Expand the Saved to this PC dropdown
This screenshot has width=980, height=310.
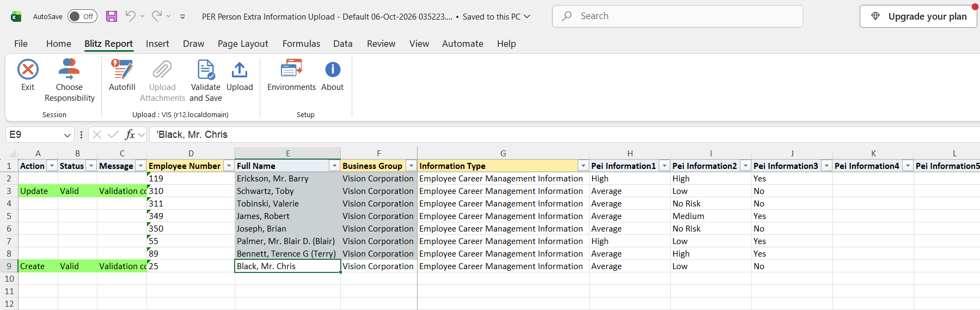click(x=527, y=16)
